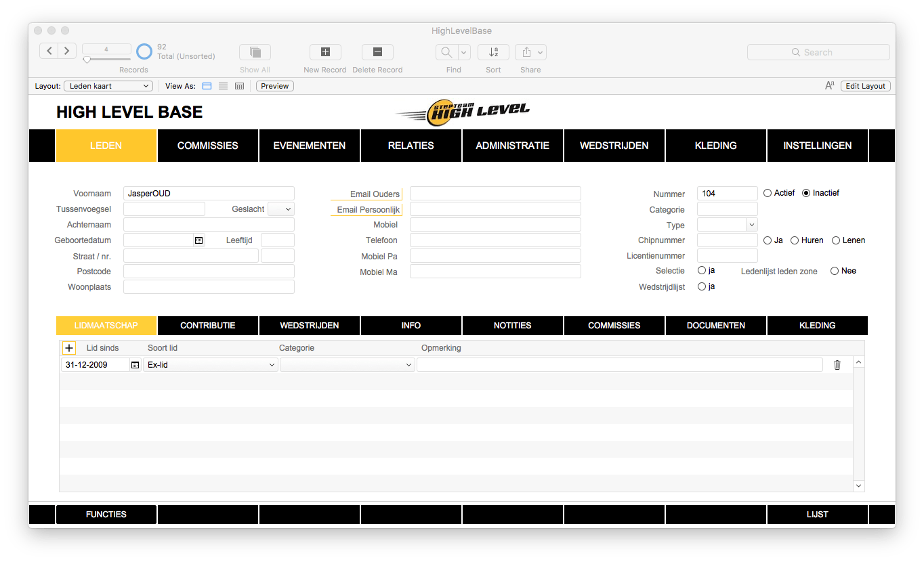Viewport: 924px width, 562px height.
Task: Click the Voornaam field with JasperOUD
Action: click(209, 194)
